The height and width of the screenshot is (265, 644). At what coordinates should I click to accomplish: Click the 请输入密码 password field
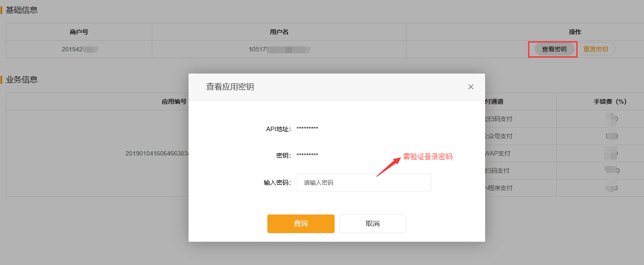(x=364, y=183)
